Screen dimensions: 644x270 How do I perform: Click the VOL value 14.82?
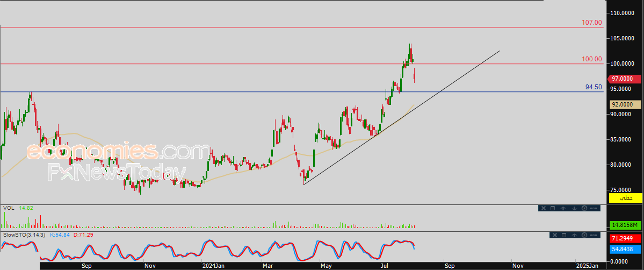(26, 208)
